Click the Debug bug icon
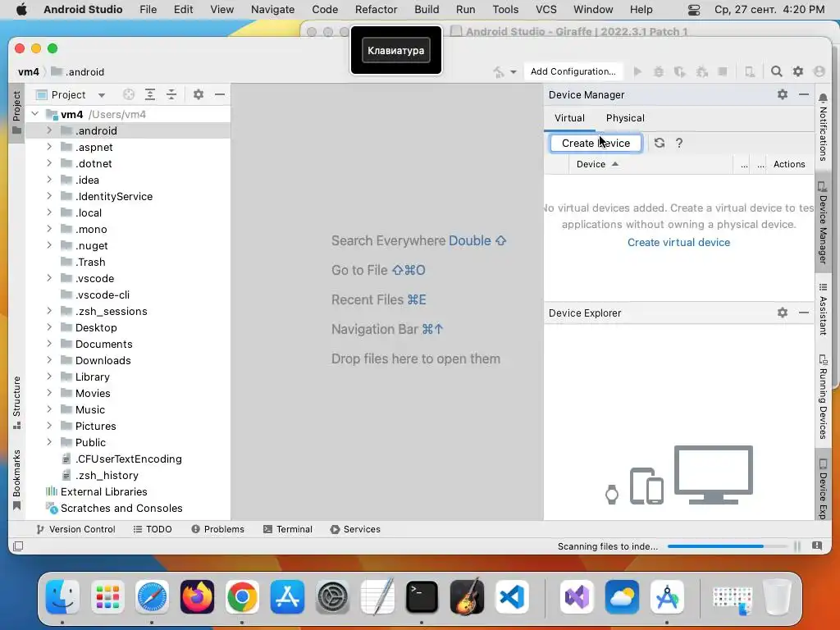840x630 pixels. [x=659, y=72]
